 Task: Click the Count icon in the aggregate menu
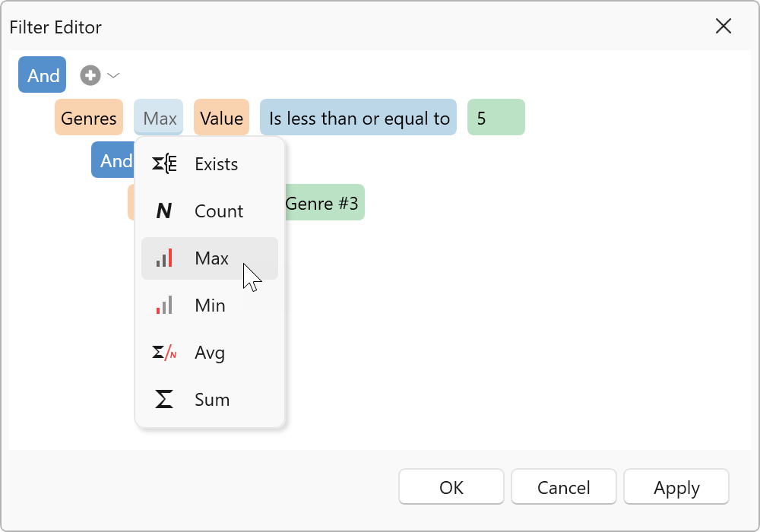tap(163, 211)
